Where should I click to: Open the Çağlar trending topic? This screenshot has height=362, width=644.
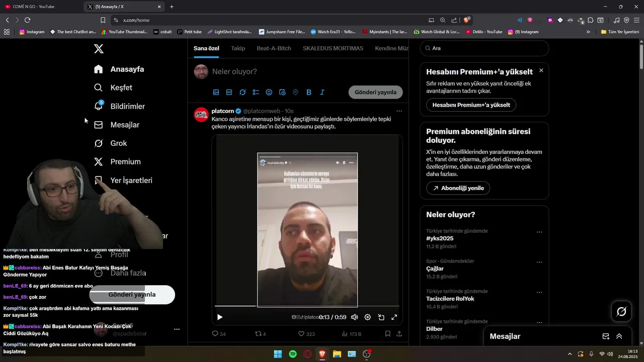point(435,269)
